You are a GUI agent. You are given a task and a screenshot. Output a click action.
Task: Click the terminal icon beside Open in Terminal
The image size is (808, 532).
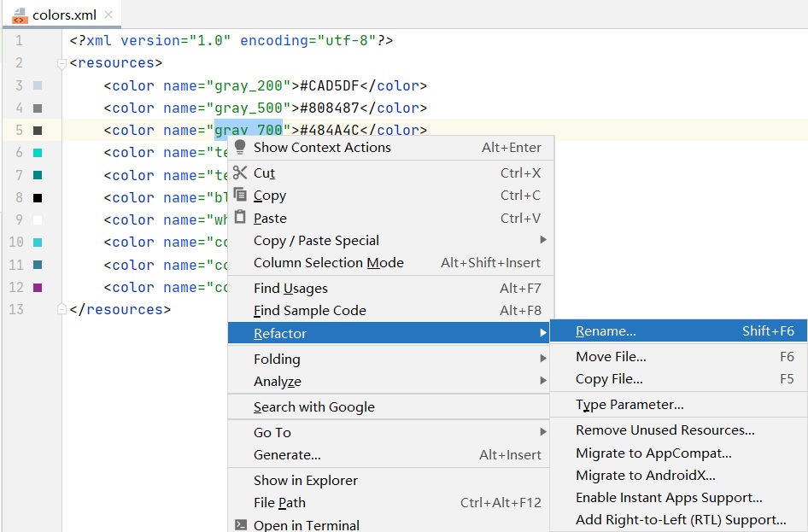tap(241, 525)
